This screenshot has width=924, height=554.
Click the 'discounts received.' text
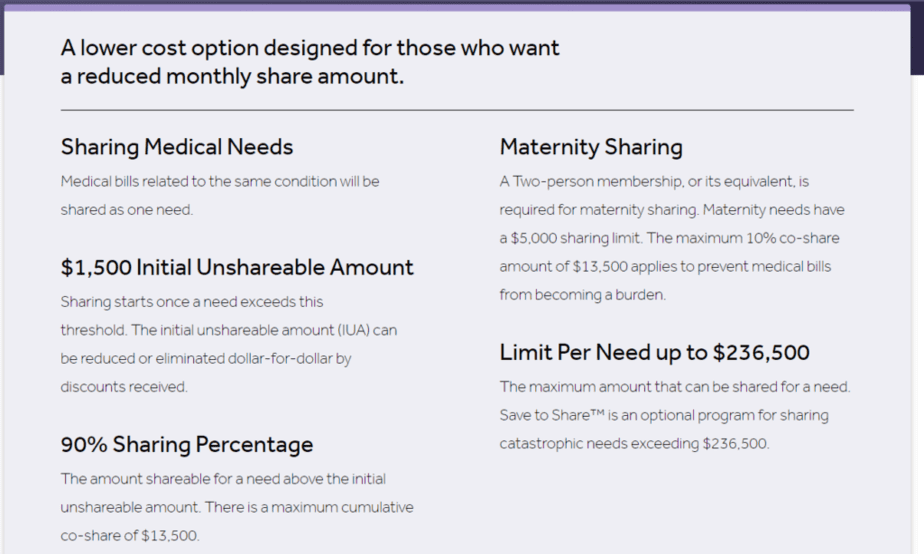tap(124, 387)
